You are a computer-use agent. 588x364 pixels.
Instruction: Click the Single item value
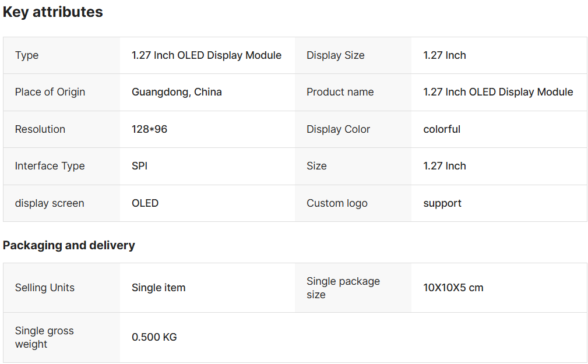pyautogui.click(x=159, y=288)
